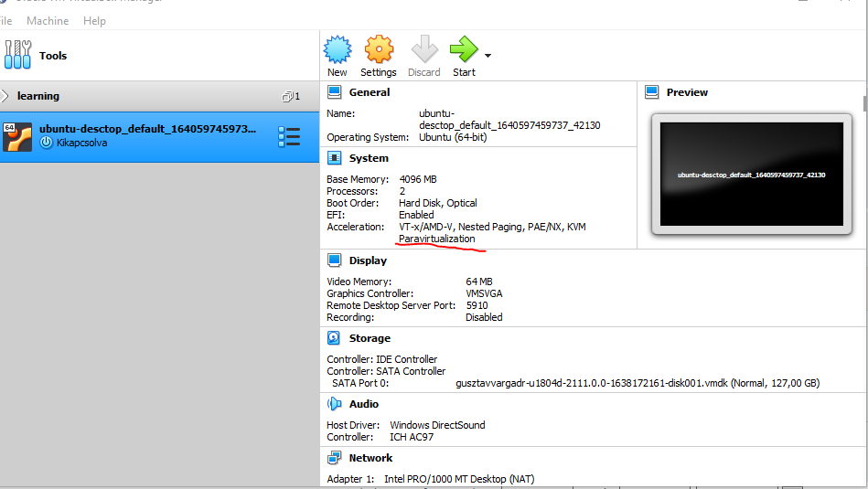Click the Hard Disk, Optical boot order value
The image size is (868, 489).
[438, 203]
